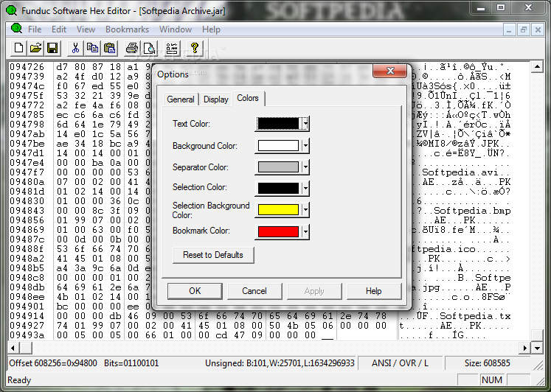The image size is (551, 392).
Task: Click the white Background Color swatch
Action: [278, 145]
